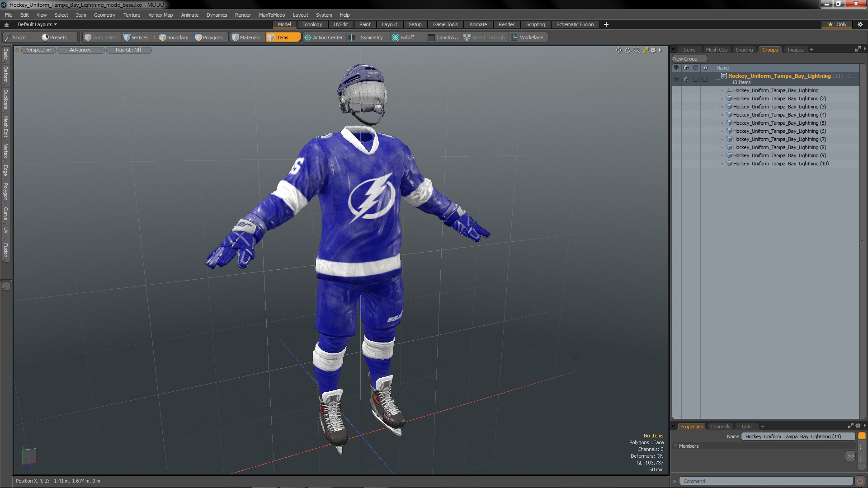
Task: Open the Advanced shading style dropdown
Action: tap(80, 50)
